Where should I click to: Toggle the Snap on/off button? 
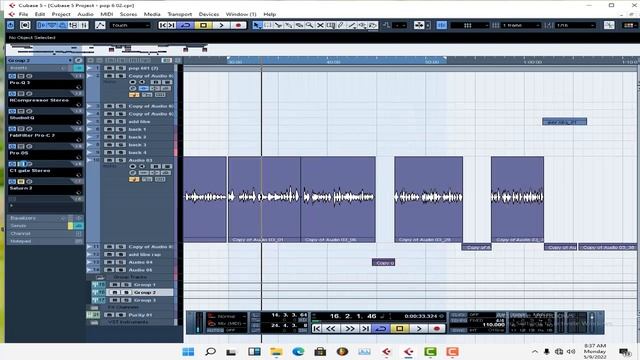(441, 25)
